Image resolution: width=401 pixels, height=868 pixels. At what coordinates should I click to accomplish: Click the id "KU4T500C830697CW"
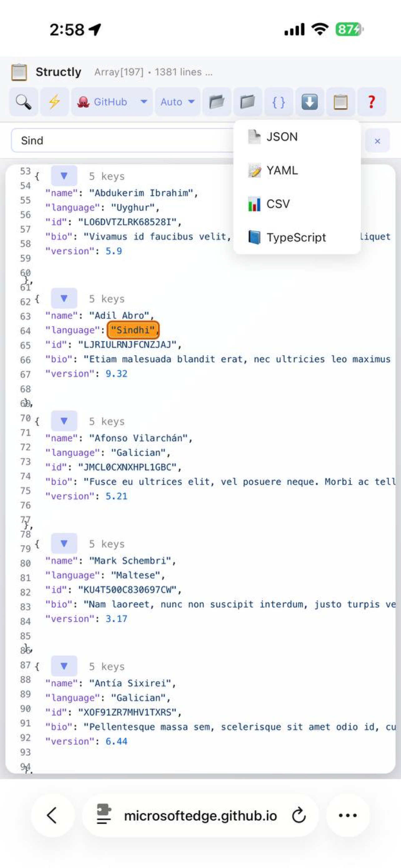point(127,590)
